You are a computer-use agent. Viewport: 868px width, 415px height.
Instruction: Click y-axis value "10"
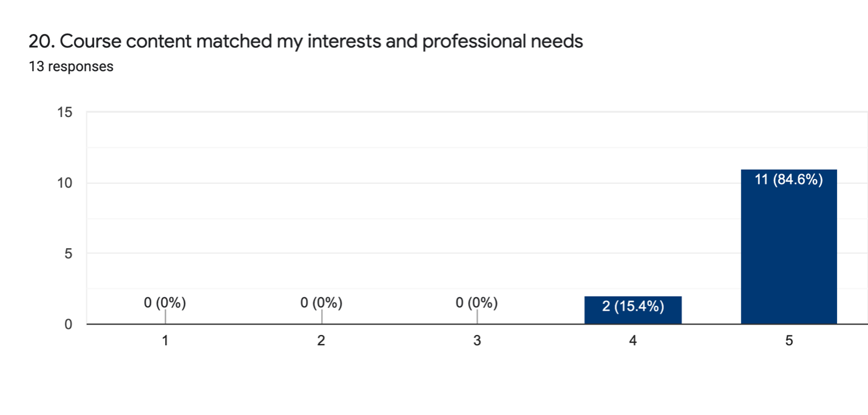coord(65,183)
